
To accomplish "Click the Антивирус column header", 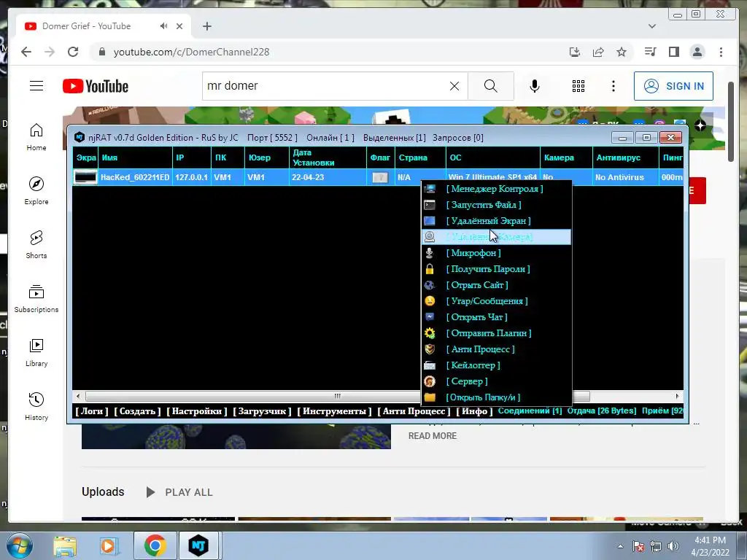I will 625,157.
